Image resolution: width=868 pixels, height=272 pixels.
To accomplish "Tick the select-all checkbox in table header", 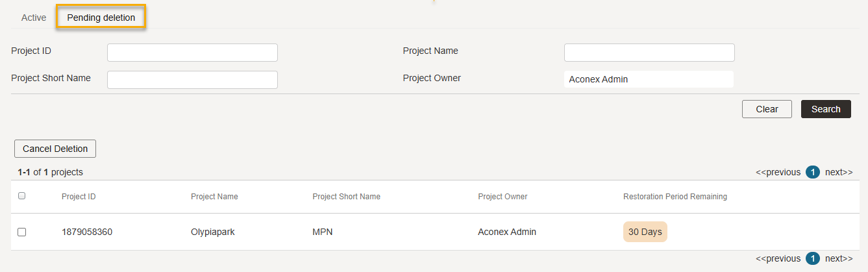I will (21, 195).
